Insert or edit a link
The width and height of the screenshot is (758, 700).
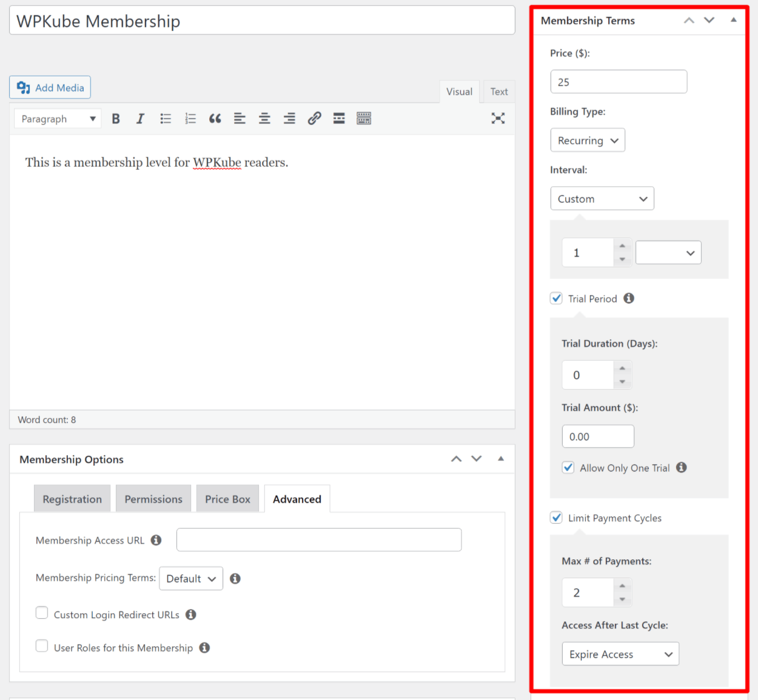coord(314,119)
